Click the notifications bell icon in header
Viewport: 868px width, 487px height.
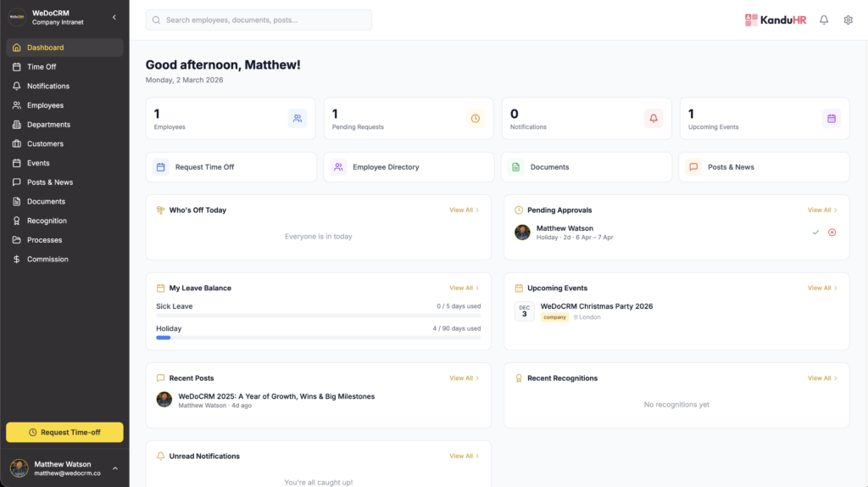coord(823,20)
